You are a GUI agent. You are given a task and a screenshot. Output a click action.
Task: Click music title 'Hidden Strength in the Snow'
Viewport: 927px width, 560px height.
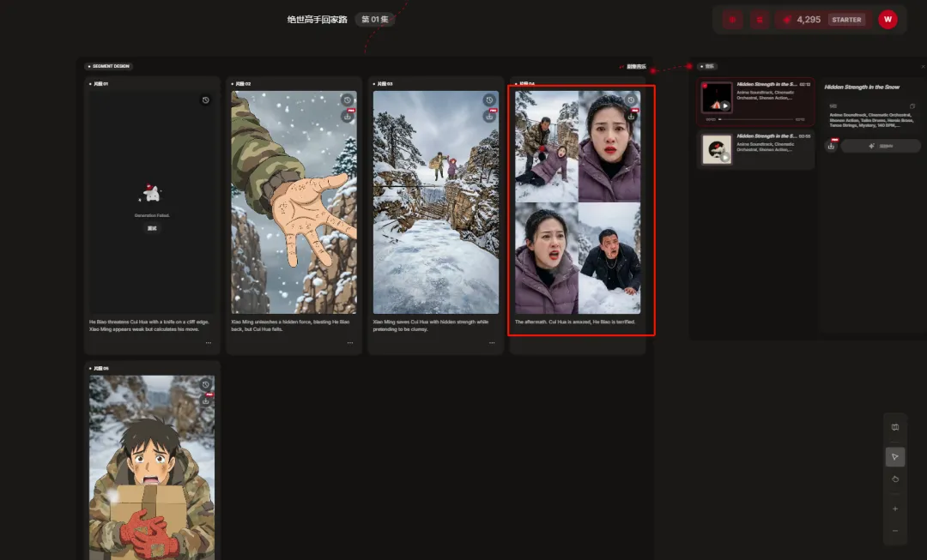click(x=862, y=87)
